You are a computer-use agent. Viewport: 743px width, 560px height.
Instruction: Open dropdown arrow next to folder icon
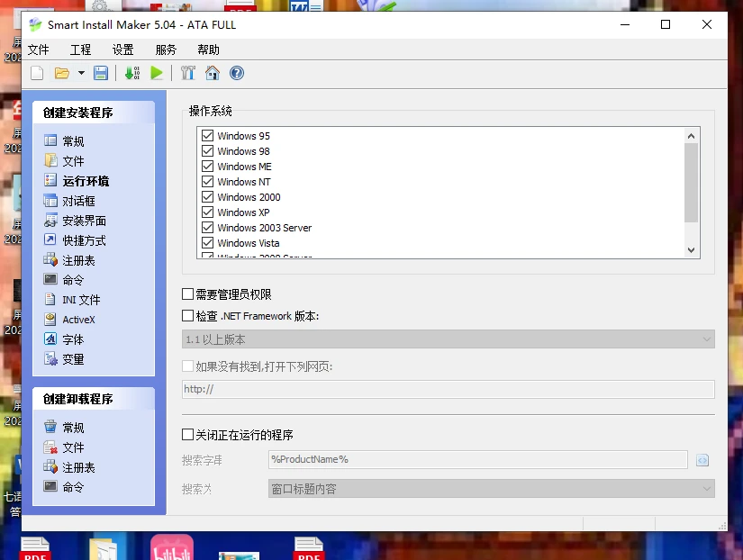81,74
